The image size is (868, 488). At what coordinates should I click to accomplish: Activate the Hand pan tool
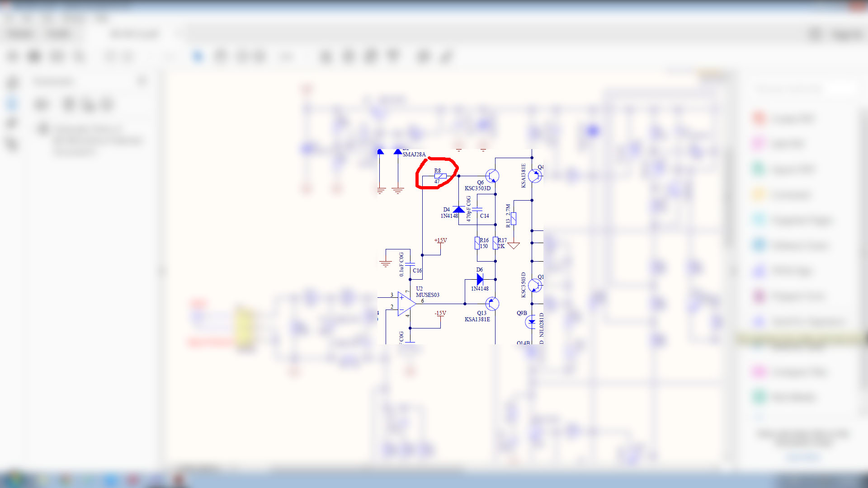220,56
